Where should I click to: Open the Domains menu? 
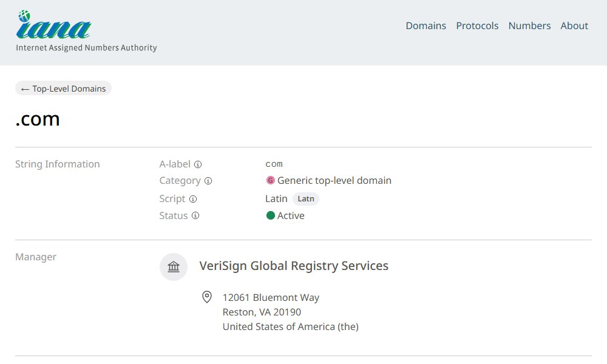pos(426,25)
